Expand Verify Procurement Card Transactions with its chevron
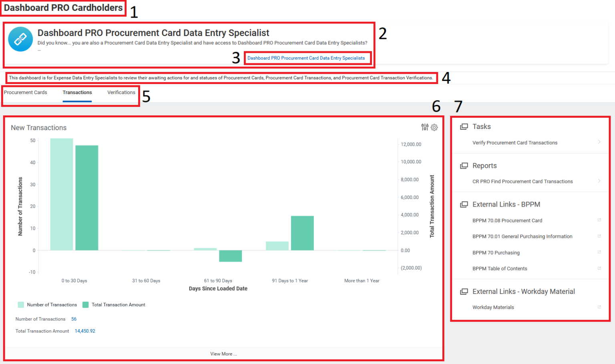This screenshot has width=615, height=364. [599, 142]
